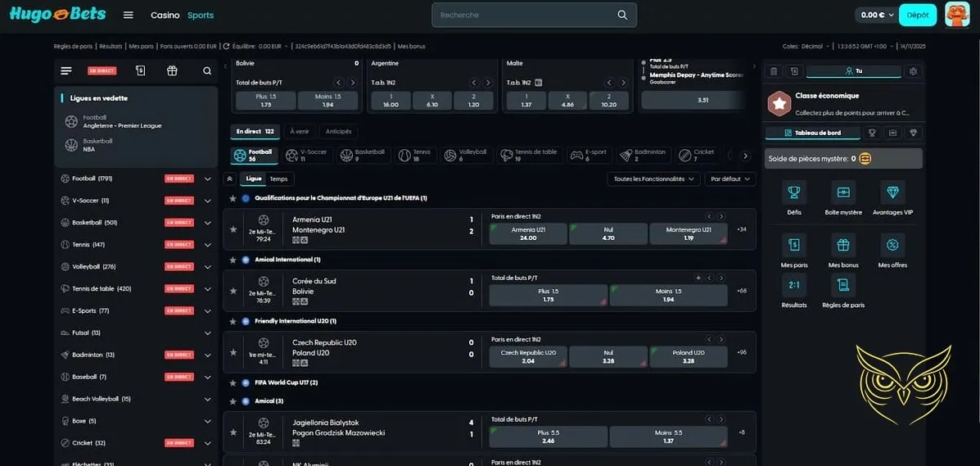980x466 pixels.
Task: Click the Recherche search field
Action: (x=524, y=15)
